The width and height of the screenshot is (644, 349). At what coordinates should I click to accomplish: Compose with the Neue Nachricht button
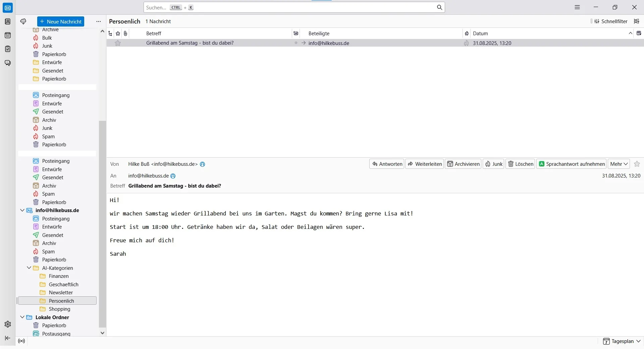61,21
